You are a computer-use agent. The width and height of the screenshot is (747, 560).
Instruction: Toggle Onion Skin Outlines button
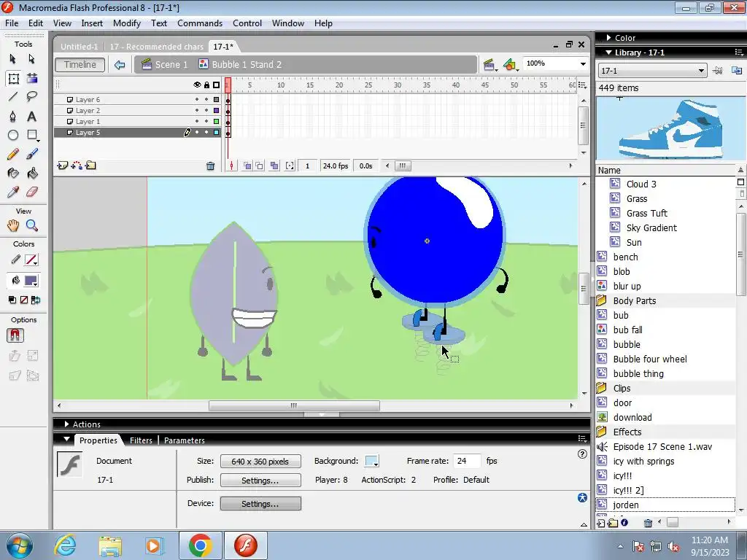[x=259, y=166]
